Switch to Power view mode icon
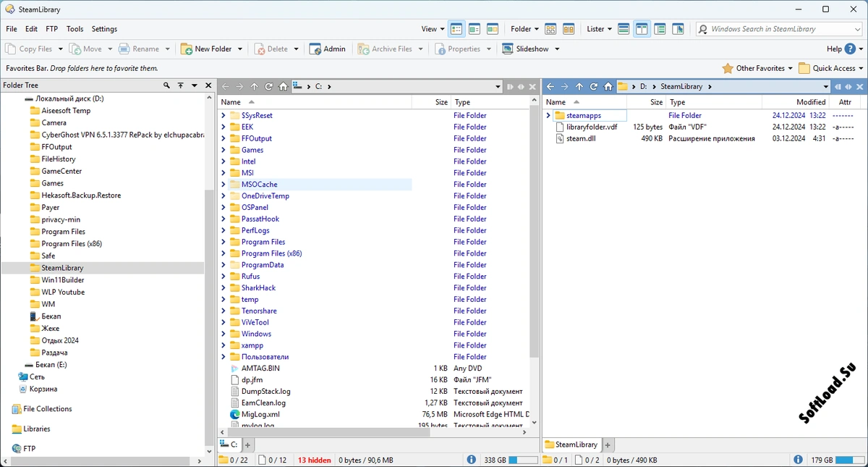The image size is (868, 467). (475, 29)
